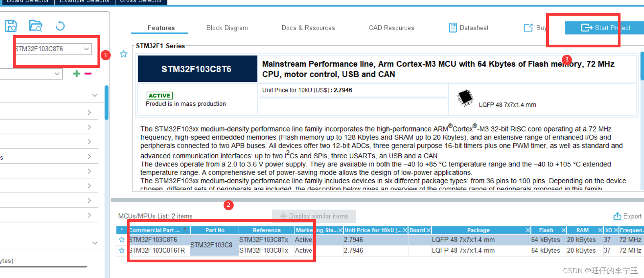
Task: Click the Buy external-link icon
Action: tap(528, 28)
